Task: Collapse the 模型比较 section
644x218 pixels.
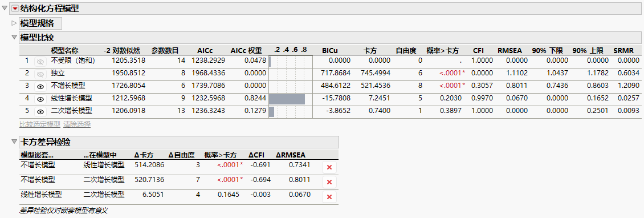Action: [x=14, y=38]
